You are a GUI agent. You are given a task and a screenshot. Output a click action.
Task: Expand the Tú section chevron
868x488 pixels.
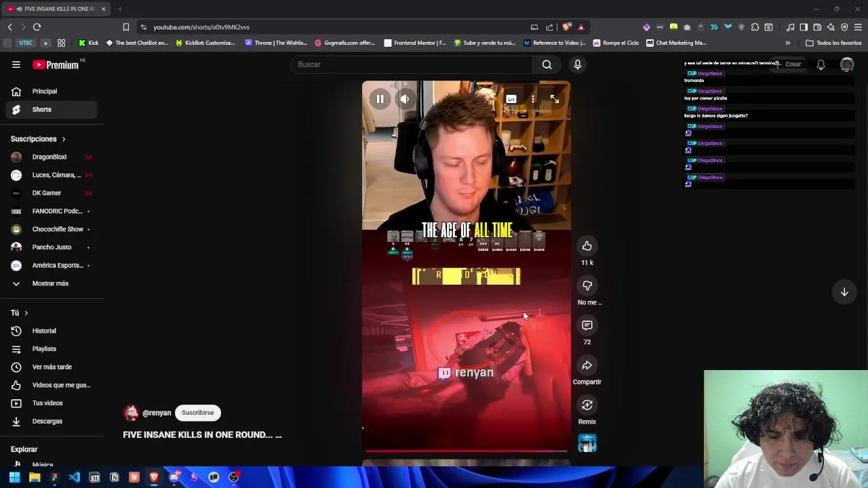click(26, 313)
